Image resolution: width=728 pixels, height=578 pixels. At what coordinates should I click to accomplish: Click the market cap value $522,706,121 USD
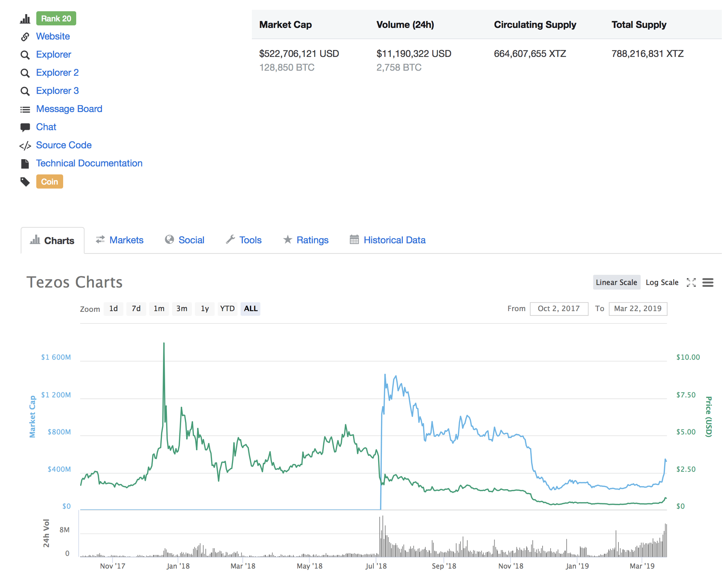click(x=299, y=54)
